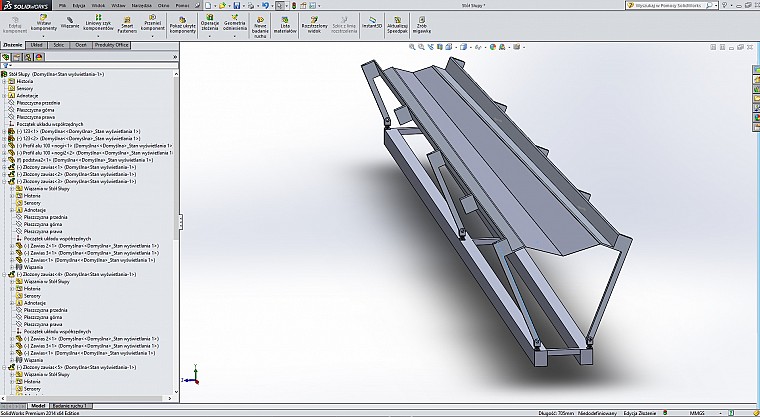Open dropdown arrow beside Save icon

[243, 5]
